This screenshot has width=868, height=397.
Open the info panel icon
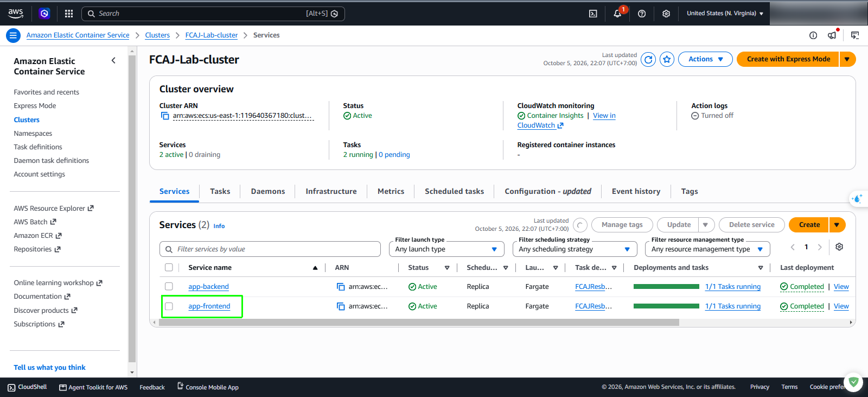813,35
